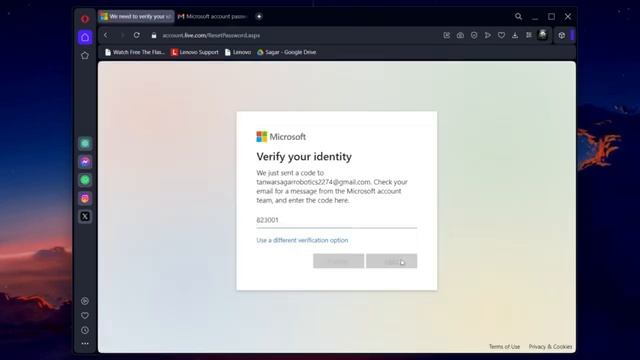Screen dimensions: 640x360
Task: Go back to the previous page
Action: 106,36
